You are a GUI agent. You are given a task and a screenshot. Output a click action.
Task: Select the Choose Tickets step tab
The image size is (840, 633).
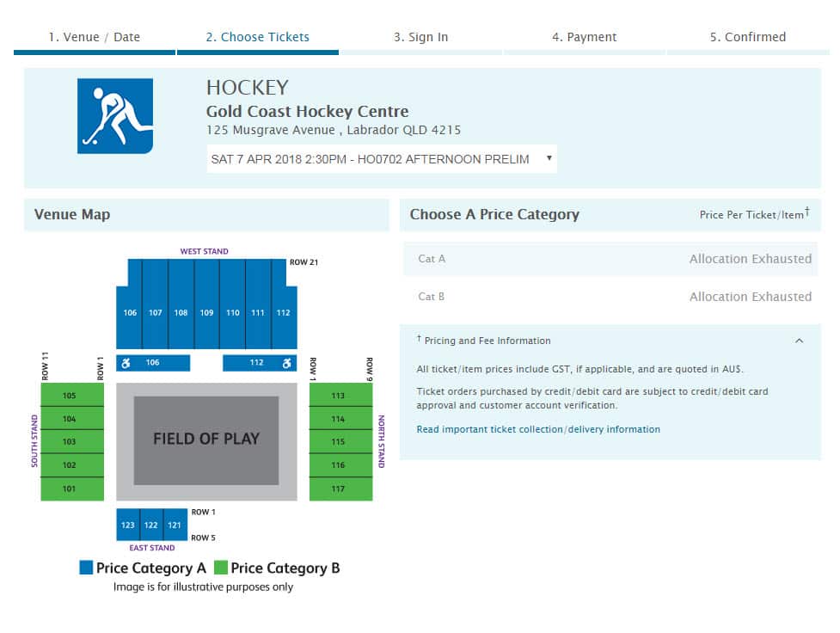coord(257,37)
